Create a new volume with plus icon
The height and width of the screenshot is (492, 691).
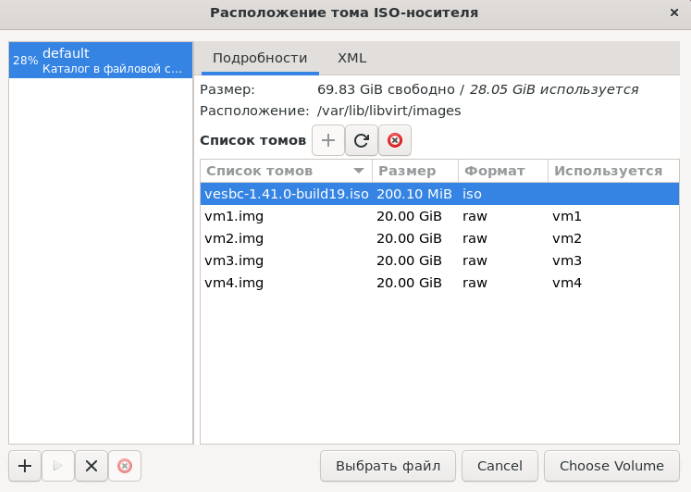(328, 141)
